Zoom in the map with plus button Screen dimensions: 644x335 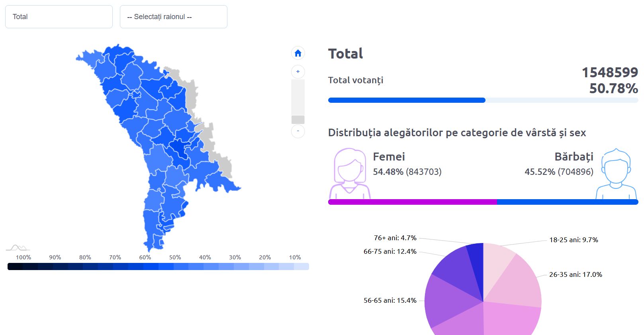(298, 72)
